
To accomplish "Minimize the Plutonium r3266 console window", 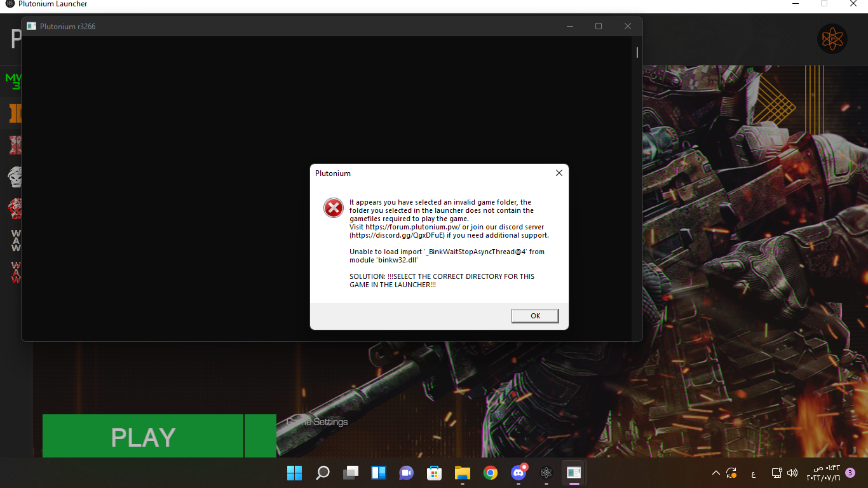I will (x=570, y=26).
